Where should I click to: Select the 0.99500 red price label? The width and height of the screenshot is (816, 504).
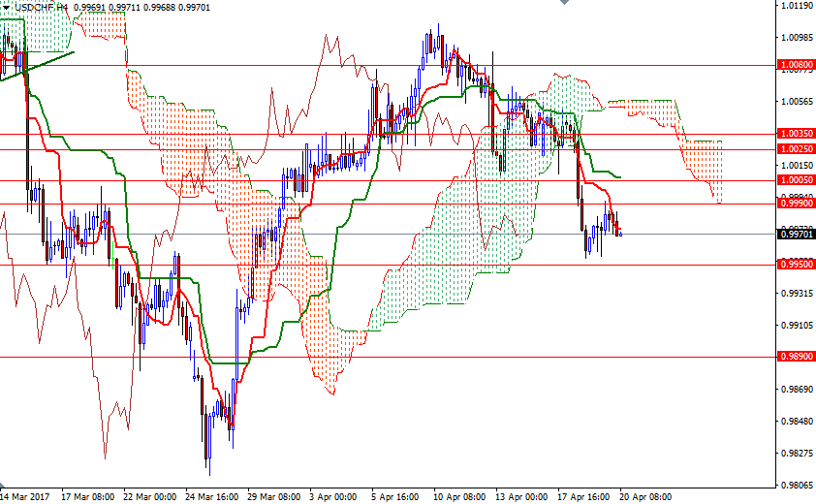tap(796, 264)
